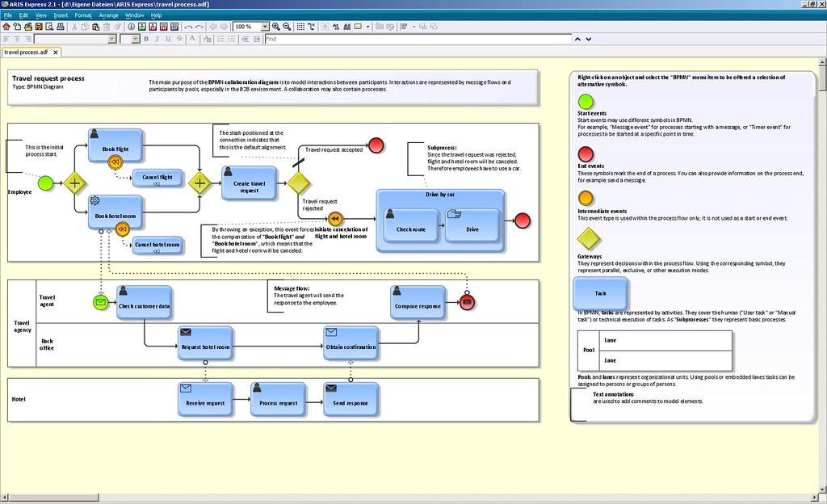Viewport: 827px width, 504px height.
Task: Center-align text in the format toolbar
Action: [x=18, y=39]
